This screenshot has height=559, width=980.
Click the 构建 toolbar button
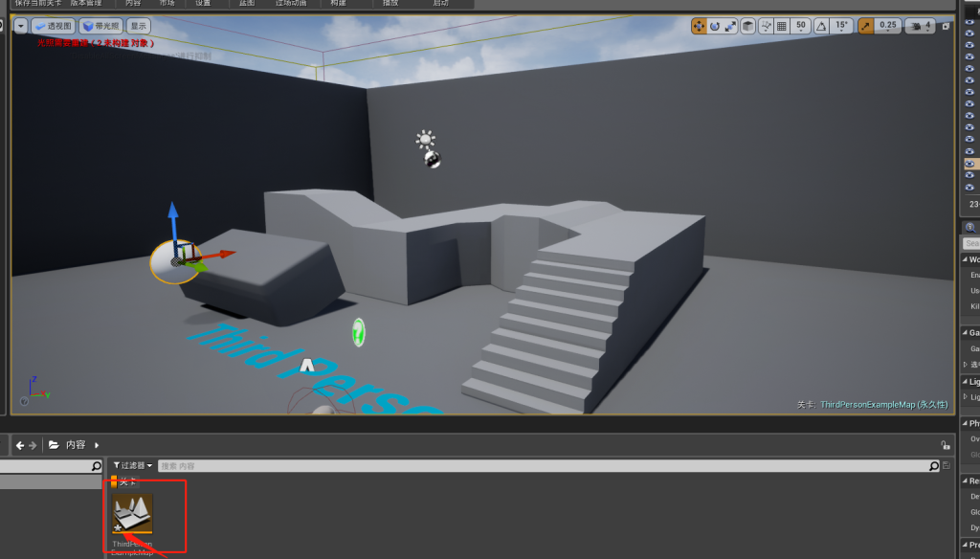click(x=338, y=3)
